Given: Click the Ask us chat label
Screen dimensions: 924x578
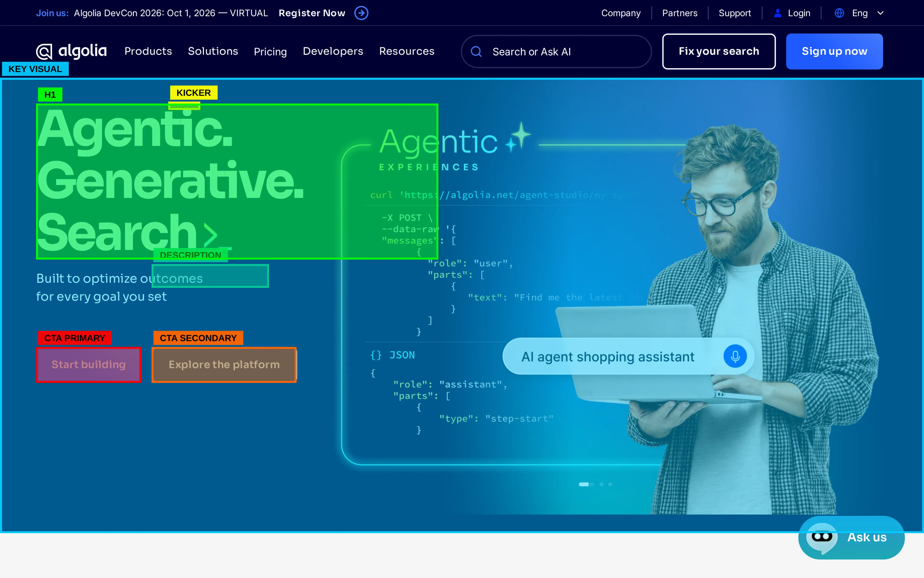Looking at the screenshot, I should pos(867,537).
